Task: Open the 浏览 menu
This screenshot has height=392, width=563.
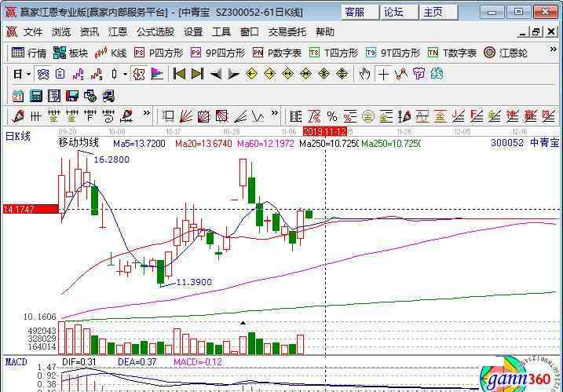Action: pyautogui.click(x=61, y=32)
